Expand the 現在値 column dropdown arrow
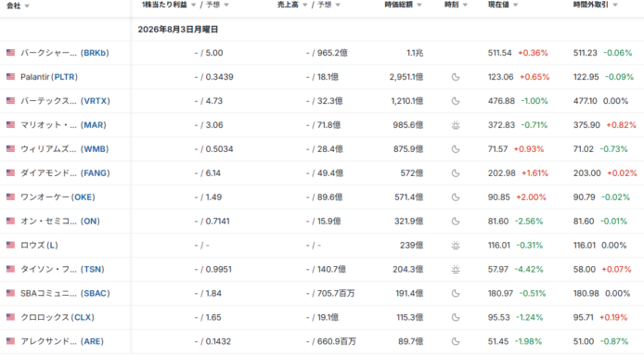 point(515,5)
